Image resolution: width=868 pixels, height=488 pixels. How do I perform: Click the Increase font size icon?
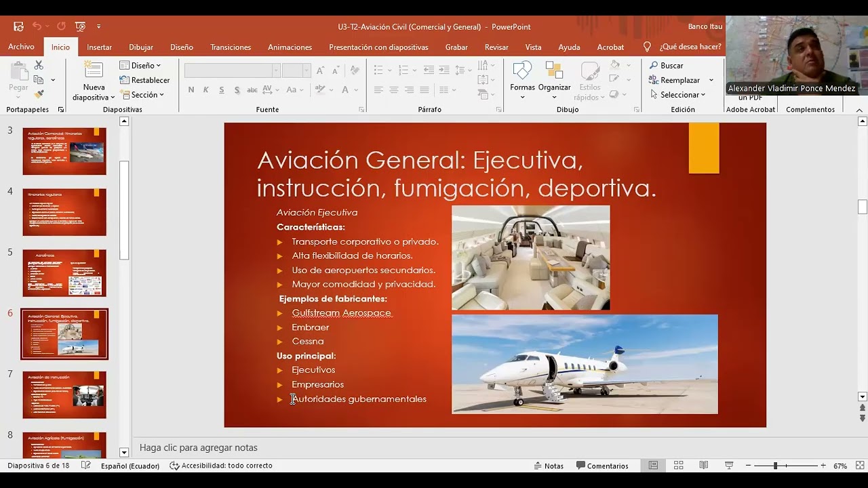[320, 70]
